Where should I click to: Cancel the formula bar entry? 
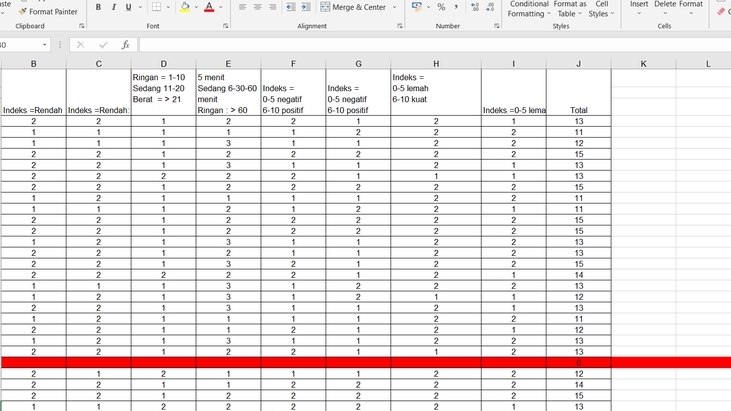tap(81, 45)
